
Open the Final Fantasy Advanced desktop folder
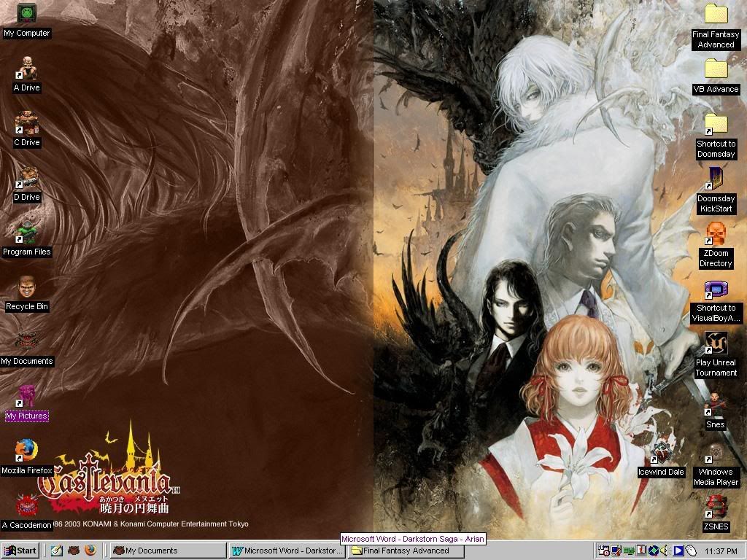(716, 27)
